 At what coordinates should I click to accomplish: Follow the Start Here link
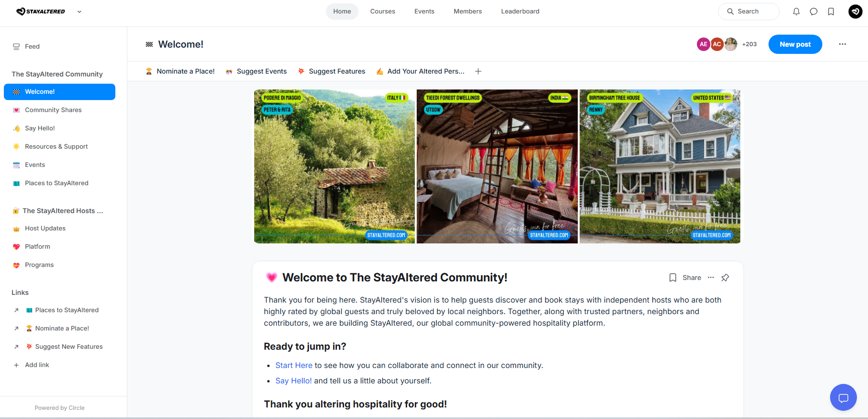[x=294, y=365]
